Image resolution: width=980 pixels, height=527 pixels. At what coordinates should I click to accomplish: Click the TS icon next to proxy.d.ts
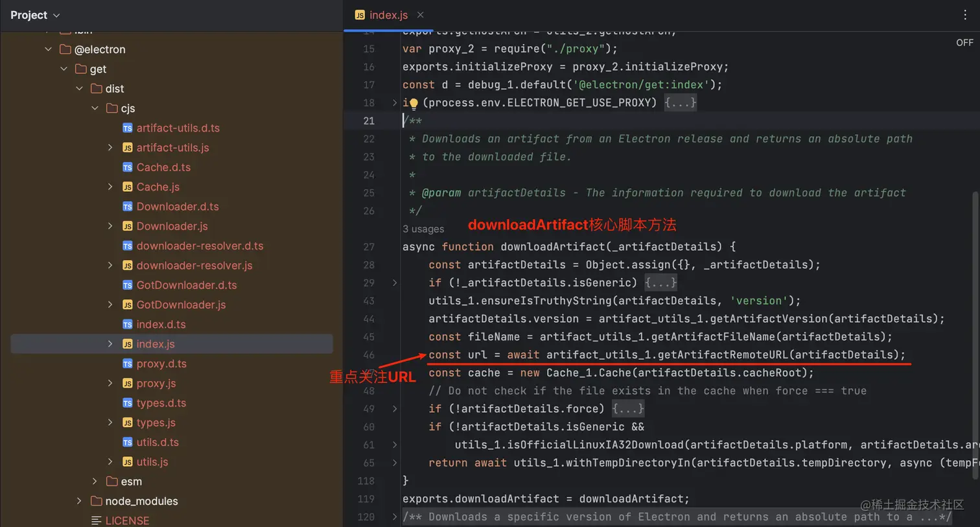click(x=128, y=364)
